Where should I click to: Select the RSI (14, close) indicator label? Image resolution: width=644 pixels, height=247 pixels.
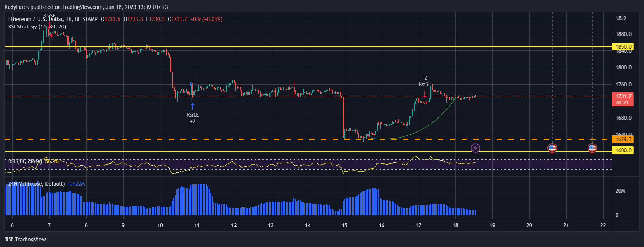point(25,161)
